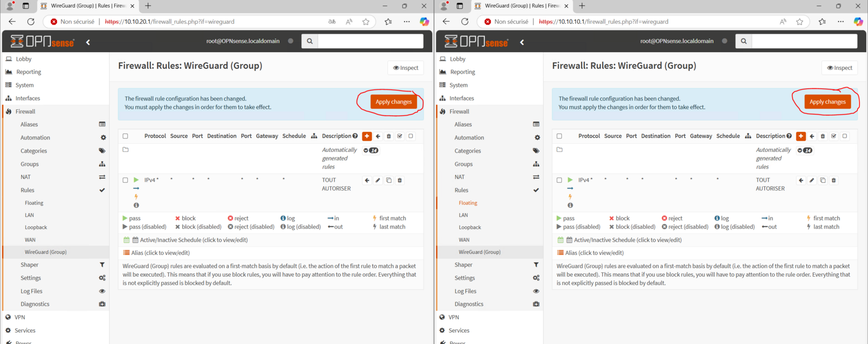Click the Inspect button in the right window
Image resolution: width=868 pixels, height=344 pixels.
pos(839,68)
